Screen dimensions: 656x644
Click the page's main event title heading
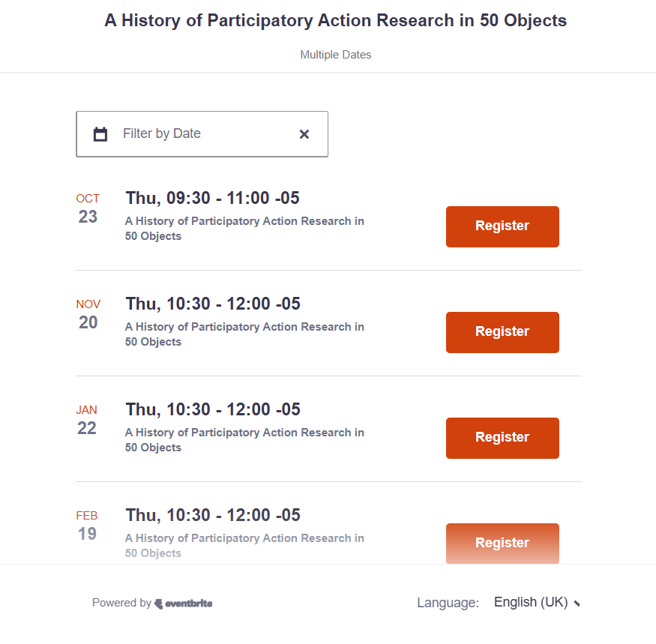click(x=335, y=21)
